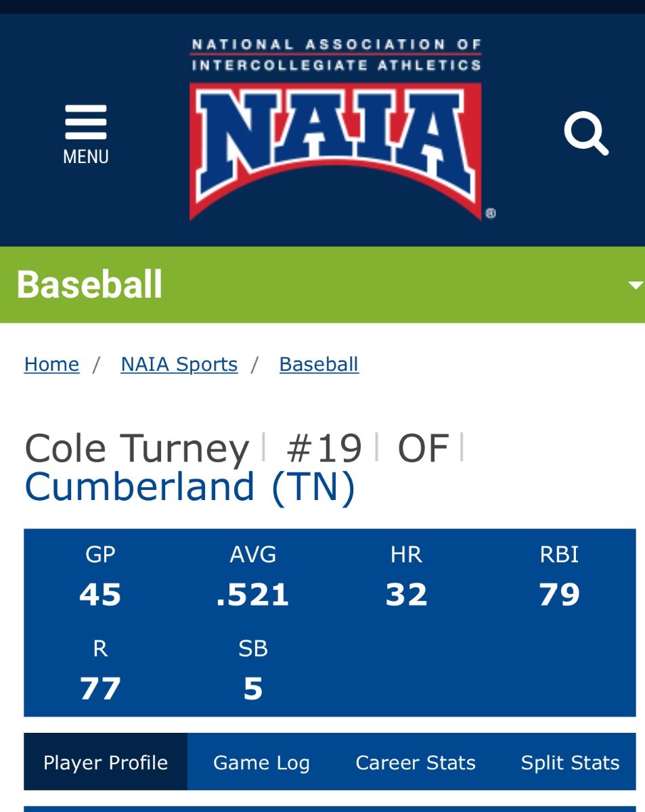Screen dimensions: 645x812
Task: Click the SB 5 stat cell
Action: [253, 670]
